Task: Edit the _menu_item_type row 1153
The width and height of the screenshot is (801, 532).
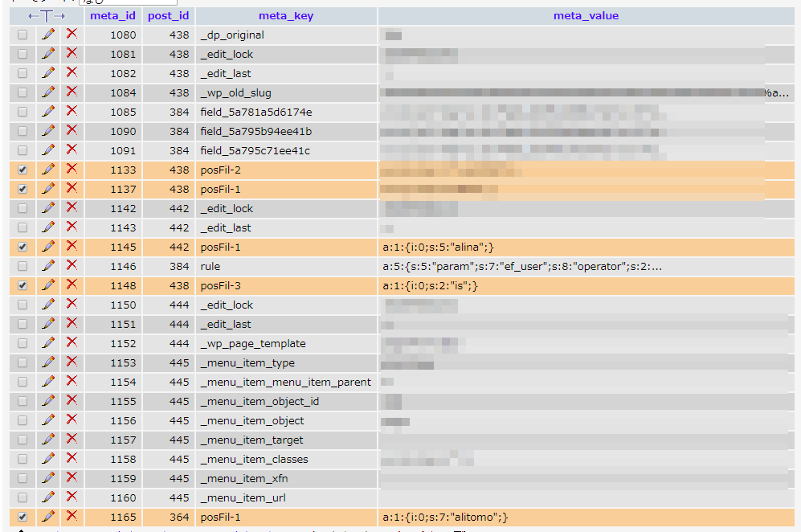Action: [x=48, y=362]
